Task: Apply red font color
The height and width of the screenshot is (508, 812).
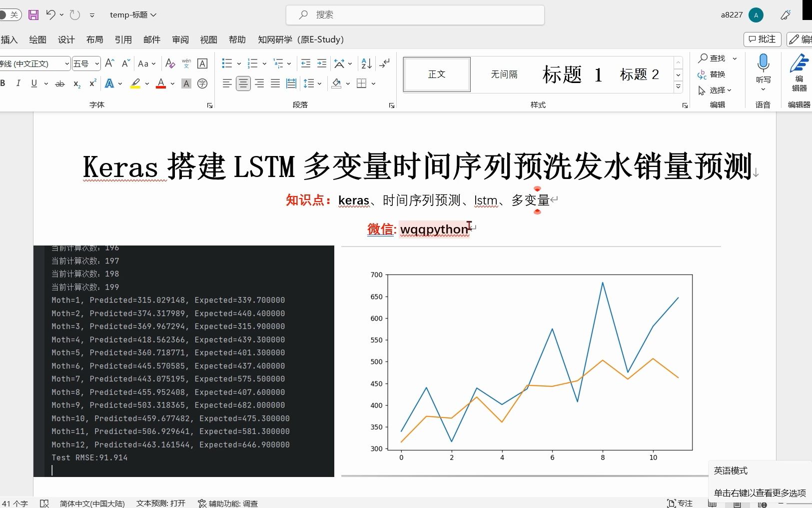Action: (161, 83)
